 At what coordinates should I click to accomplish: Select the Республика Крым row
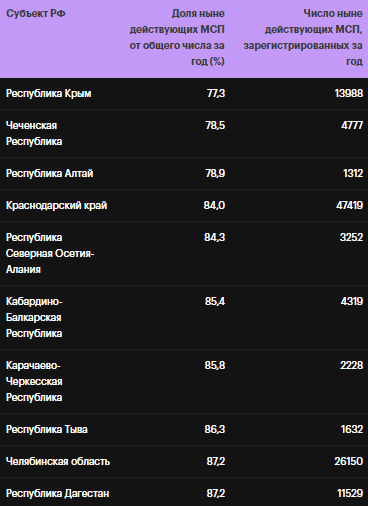[184, 94]
